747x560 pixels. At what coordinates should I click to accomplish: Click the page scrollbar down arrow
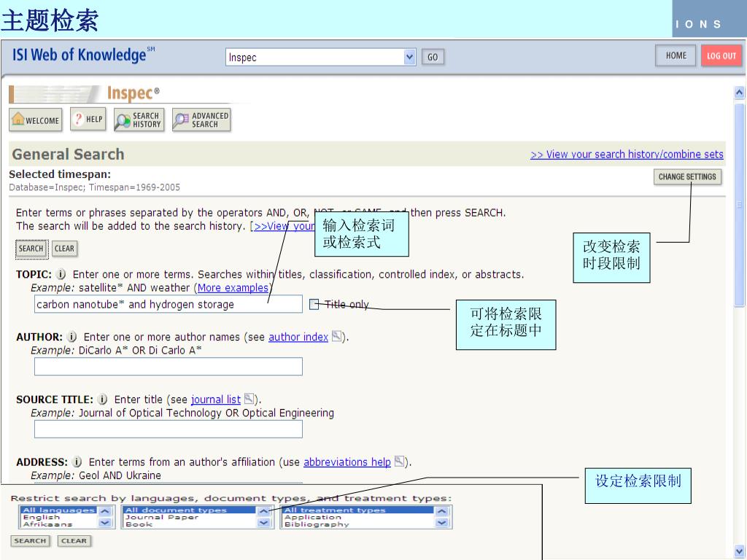(x=740, y=551)
